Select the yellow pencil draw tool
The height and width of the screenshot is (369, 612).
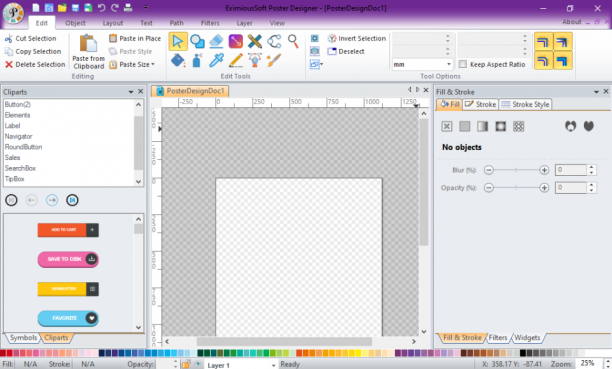[x=235, y=61]
